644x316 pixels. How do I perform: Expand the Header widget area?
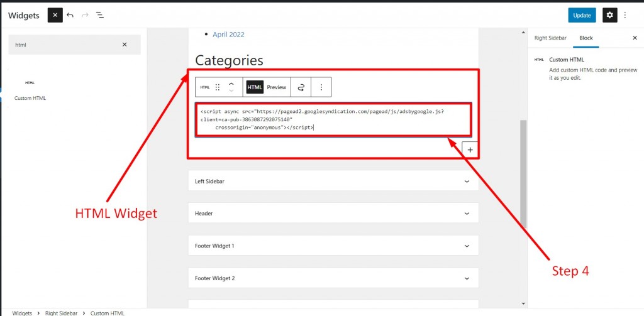coord(333,214)
